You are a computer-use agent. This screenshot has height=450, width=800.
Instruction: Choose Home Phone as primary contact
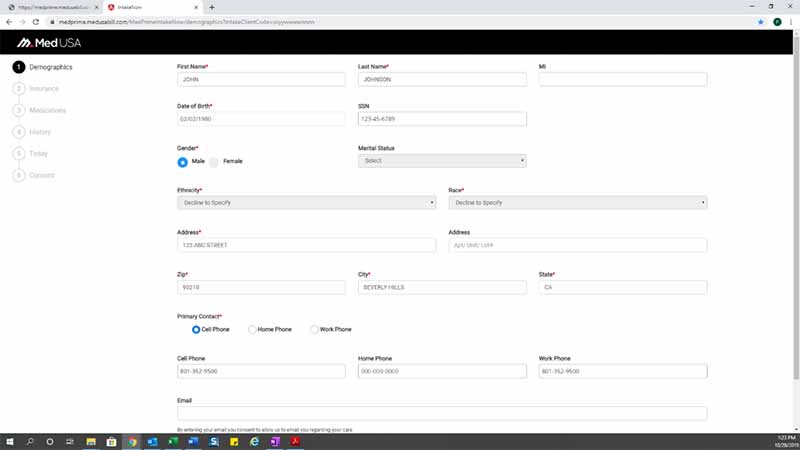pyautogui.click(x=252, y=330)
